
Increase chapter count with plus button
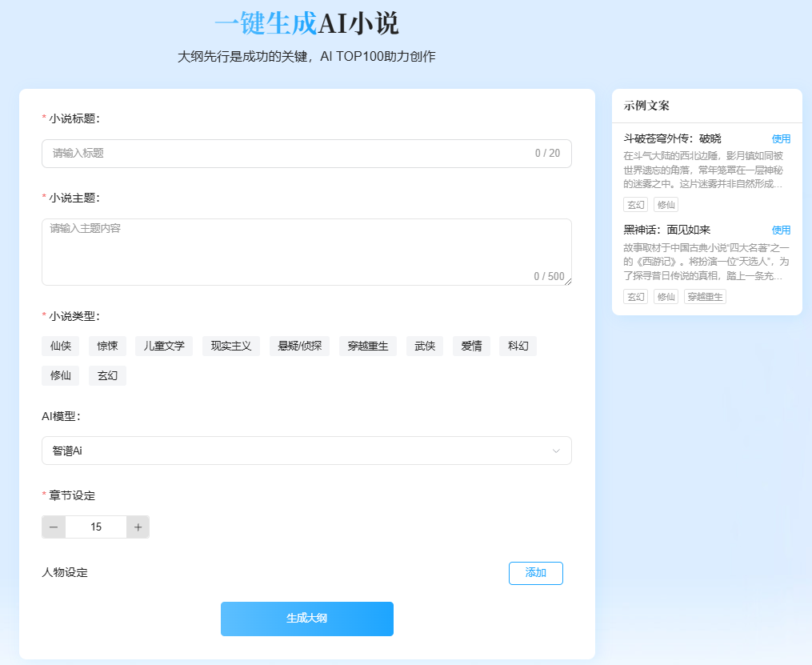(x=138, y=527)
